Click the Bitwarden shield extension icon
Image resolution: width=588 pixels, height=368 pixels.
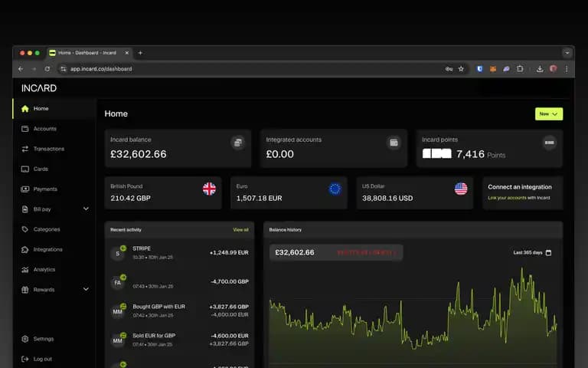[479, 69]
